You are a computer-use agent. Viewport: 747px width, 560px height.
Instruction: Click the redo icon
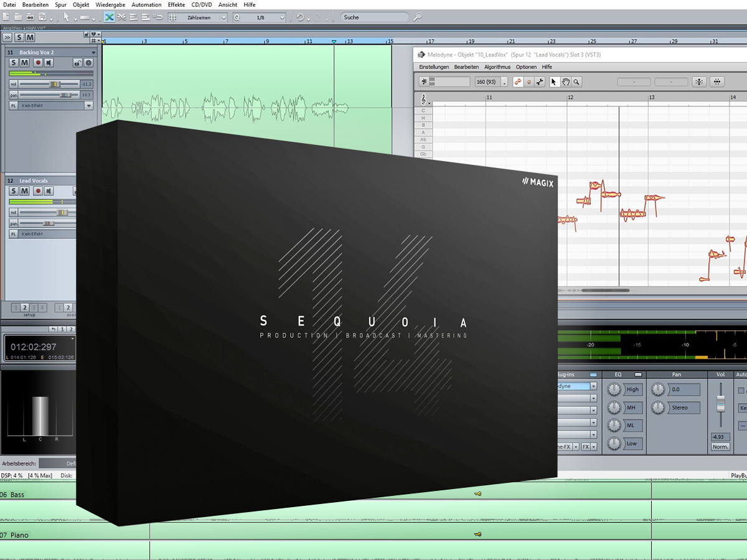[318, 17]
